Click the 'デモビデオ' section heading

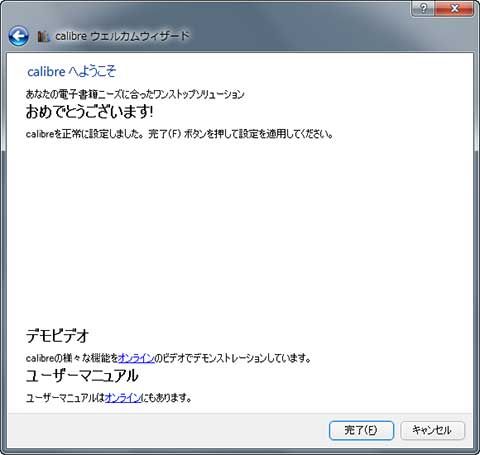tap(58, 336)
